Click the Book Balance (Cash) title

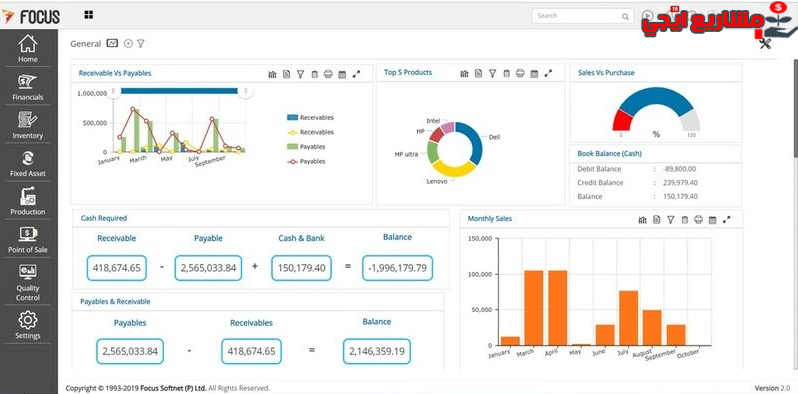pyautogui.click(x=609, y=153)
